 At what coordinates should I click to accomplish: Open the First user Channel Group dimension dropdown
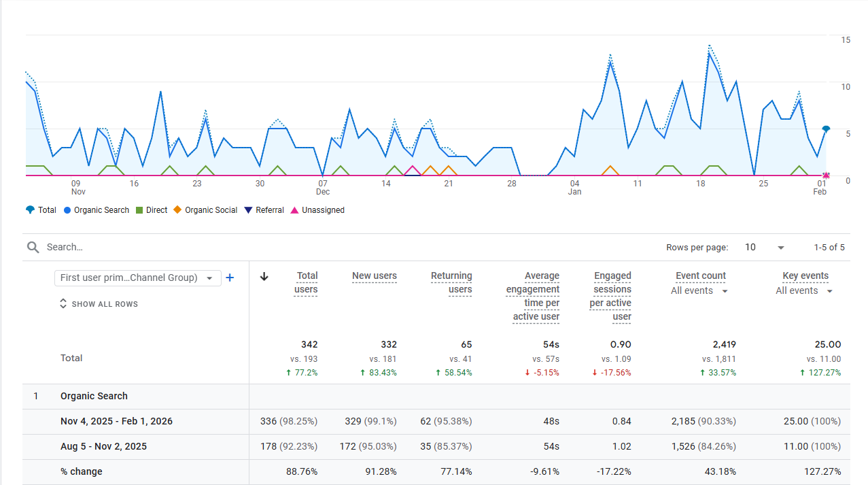click(137, 278)
